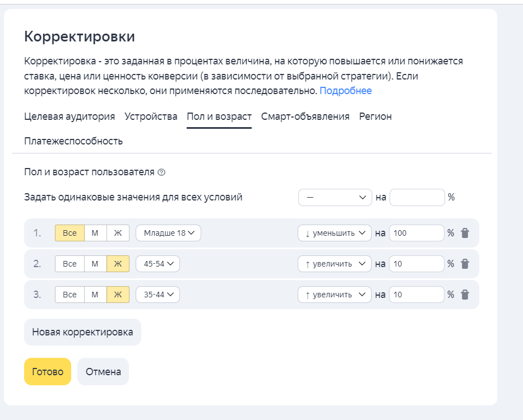This screenshot has height=420, width=523.
Task: Click help icon near 'Пол и возраст пользователя'
Action: click(x=161, y=172)
